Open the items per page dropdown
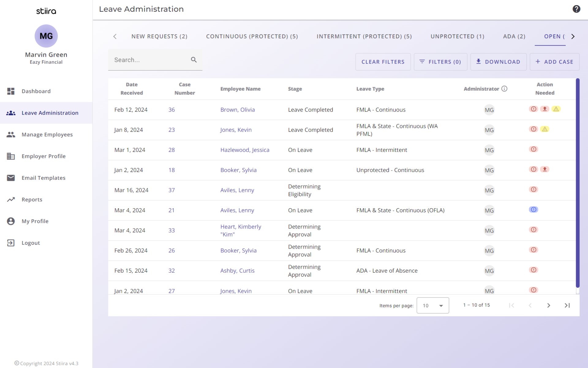The width and height of the screenshot is (588, 368). [x=432, y=305]
